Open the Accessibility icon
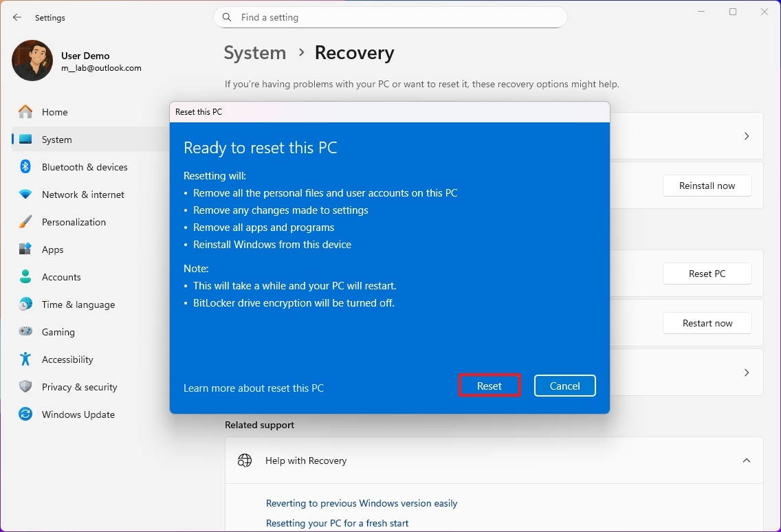This screenshot has height=532, width=781. (x=25, y=359)
